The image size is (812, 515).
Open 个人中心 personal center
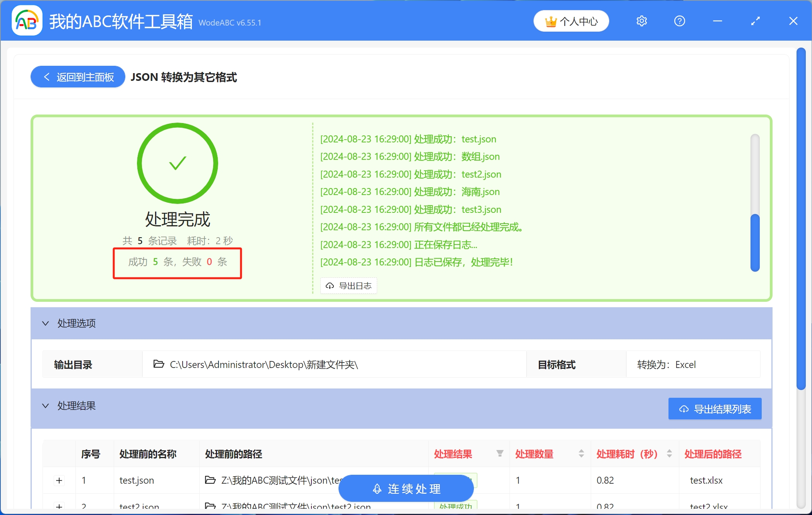(x=571, y=21)
